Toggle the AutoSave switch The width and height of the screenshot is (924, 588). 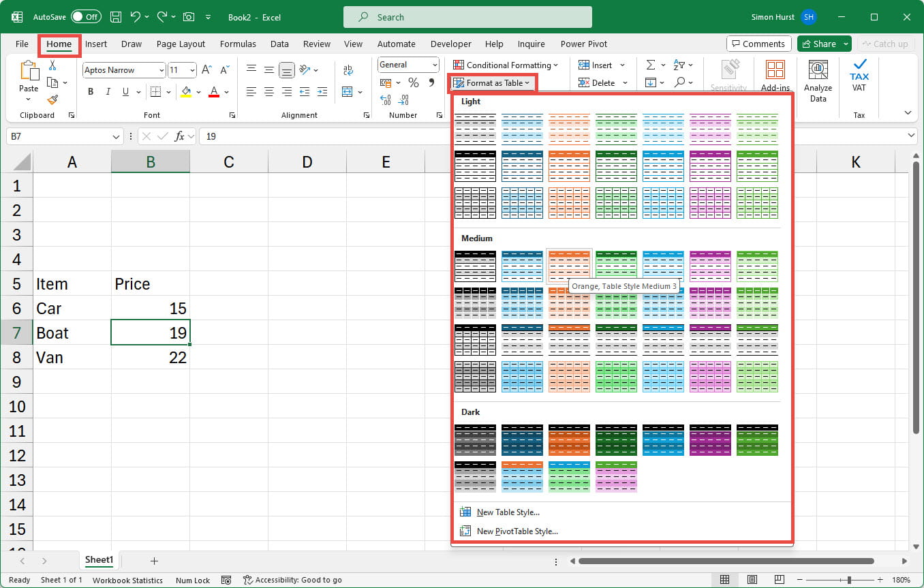click(x=86, y=17)
